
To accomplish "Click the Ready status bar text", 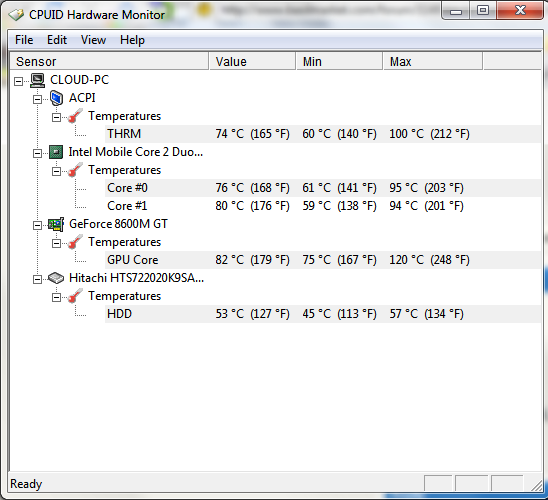I will coord(26,484).
